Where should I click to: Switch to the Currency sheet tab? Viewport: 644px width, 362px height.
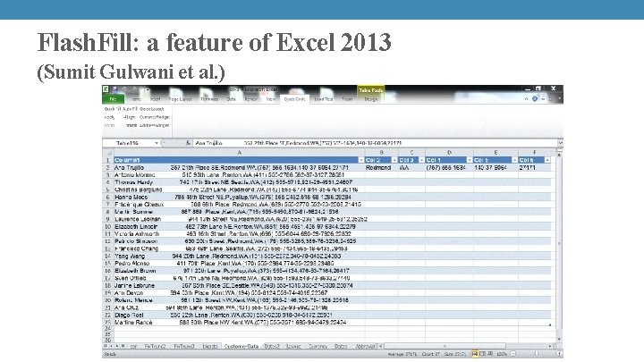point(318,346)
